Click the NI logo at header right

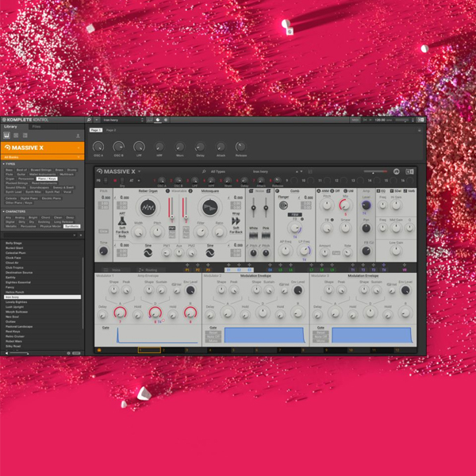click(420, 120)
